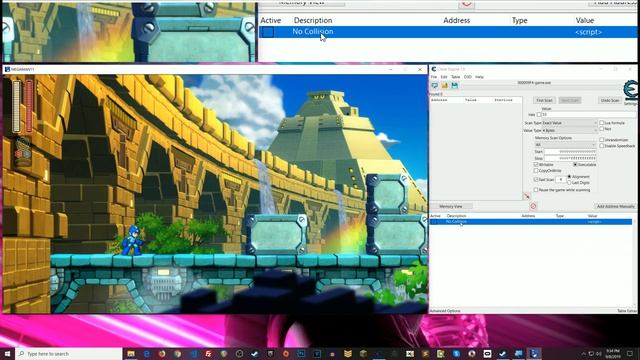Click Description column header in enlarged top inset
640x360 pixels.
tap(313, 20)
